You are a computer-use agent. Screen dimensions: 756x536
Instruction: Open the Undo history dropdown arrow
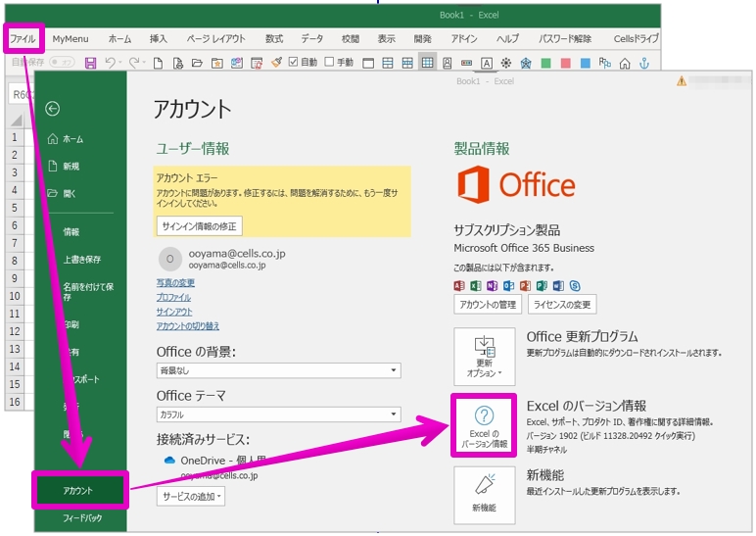click(120, 63)
